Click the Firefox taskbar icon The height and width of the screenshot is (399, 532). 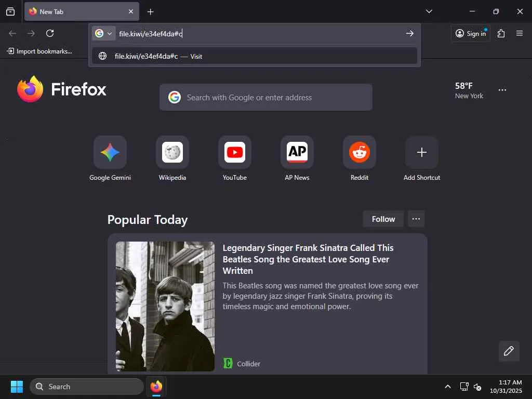pyautogui.click(x=156, y=387)
